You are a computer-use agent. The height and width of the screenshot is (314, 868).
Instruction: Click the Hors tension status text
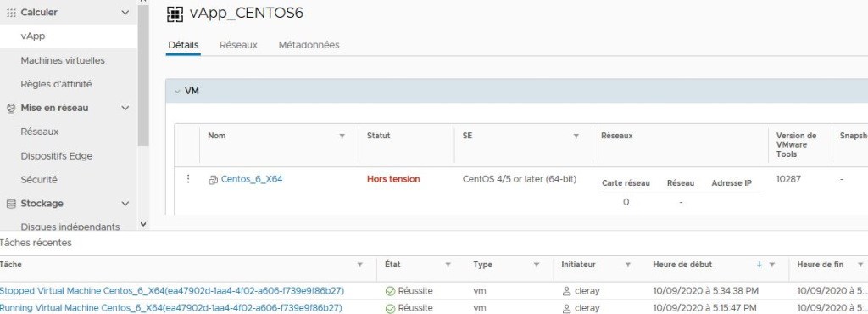[x=393, y=179]
